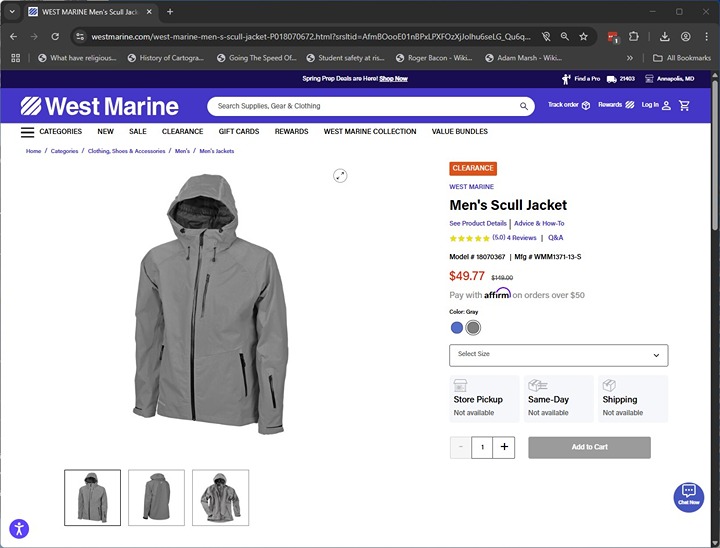
Task: Open browser extensions puzzle icon
Action: (634, 36)
